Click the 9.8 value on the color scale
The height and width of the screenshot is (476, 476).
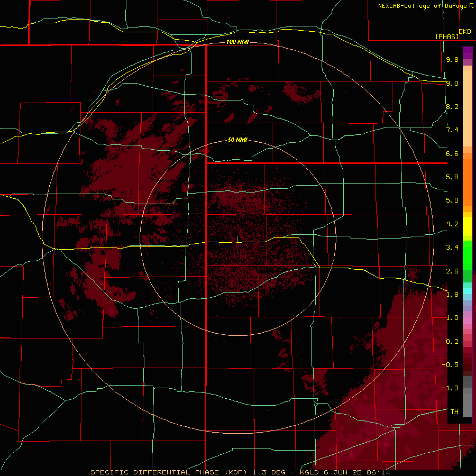click(452, 59)
